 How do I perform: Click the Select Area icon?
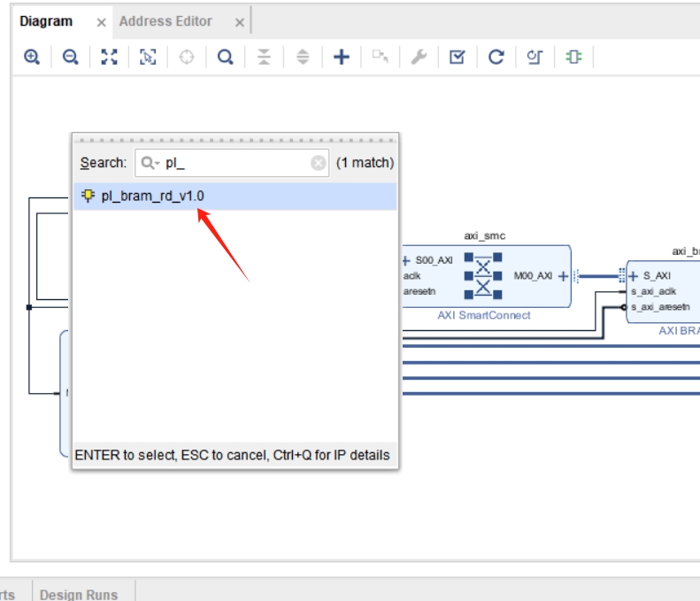point(148,58)
